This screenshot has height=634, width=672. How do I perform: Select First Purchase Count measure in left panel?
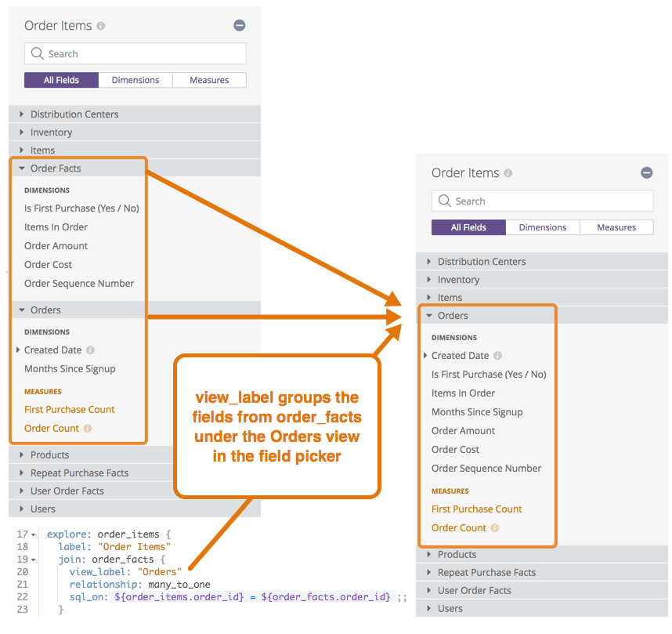coord(70,409)
